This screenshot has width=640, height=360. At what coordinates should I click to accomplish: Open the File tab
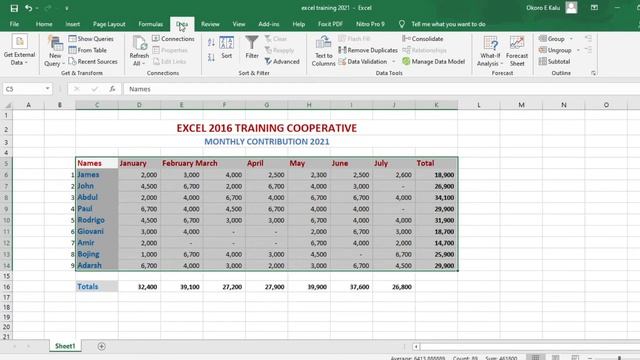[x=14, y=24]
